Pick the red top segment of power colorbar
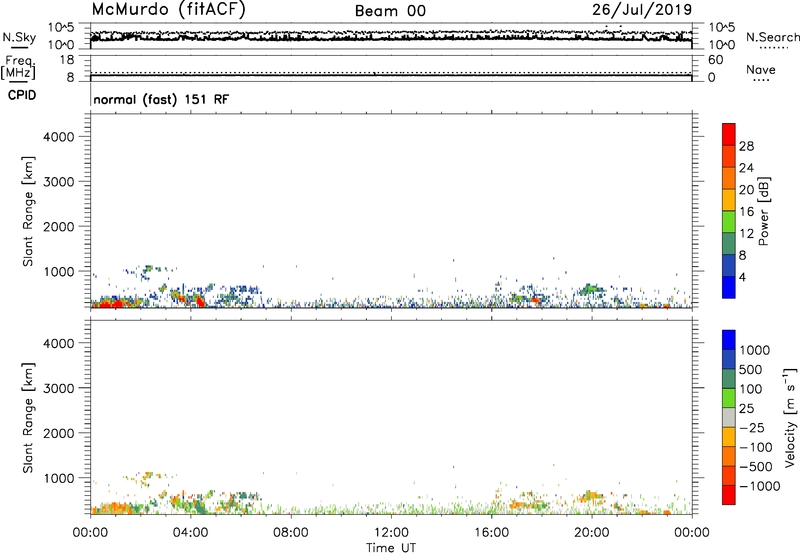 tap(729, 134)
